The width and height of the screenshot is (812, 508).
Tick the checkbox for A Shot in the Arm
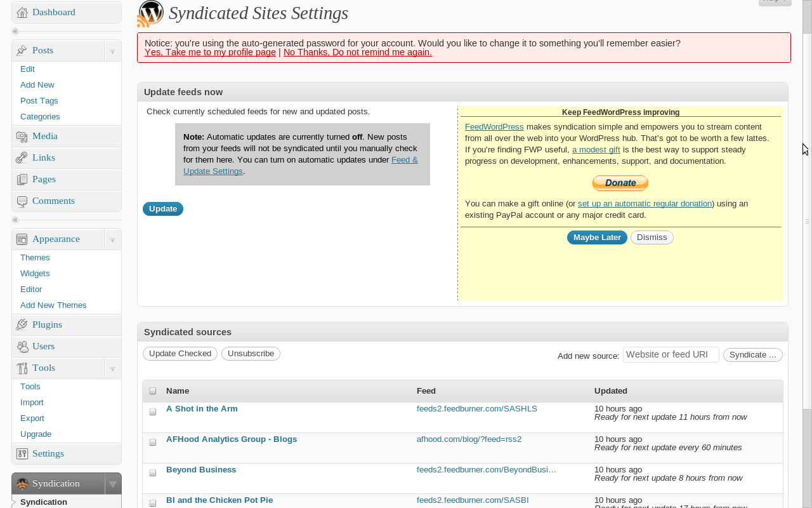(x=153, y=412)
